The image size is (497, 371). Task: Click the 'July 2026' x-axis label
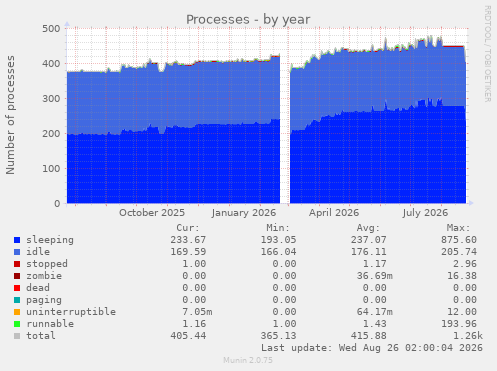[425, 213]
